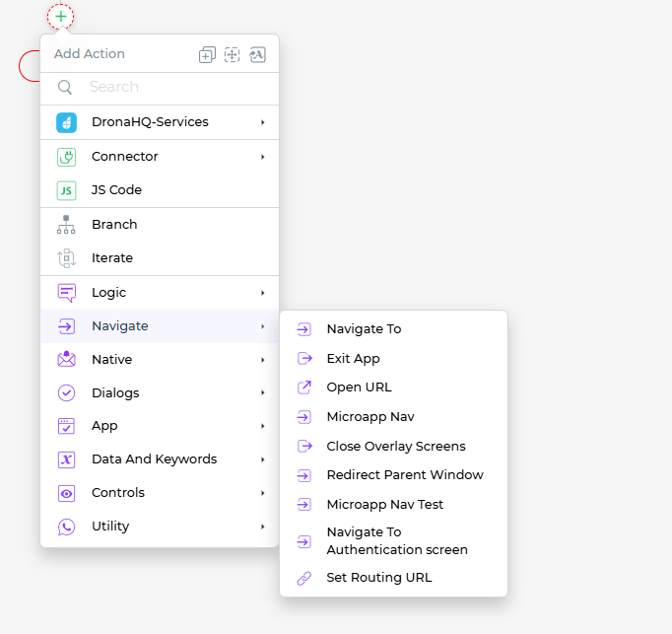Click the Redirect Parent Window arrow icon

tap(304, 475)
